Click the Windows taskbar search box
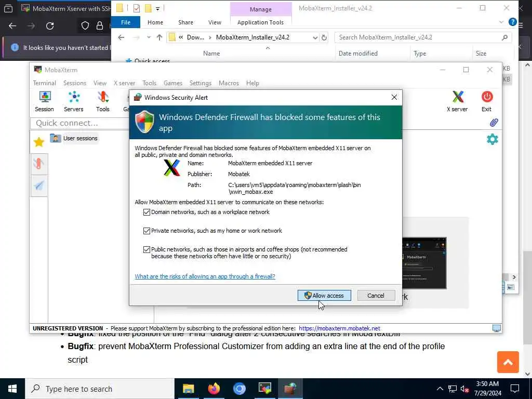 click(x=100, y=389)
